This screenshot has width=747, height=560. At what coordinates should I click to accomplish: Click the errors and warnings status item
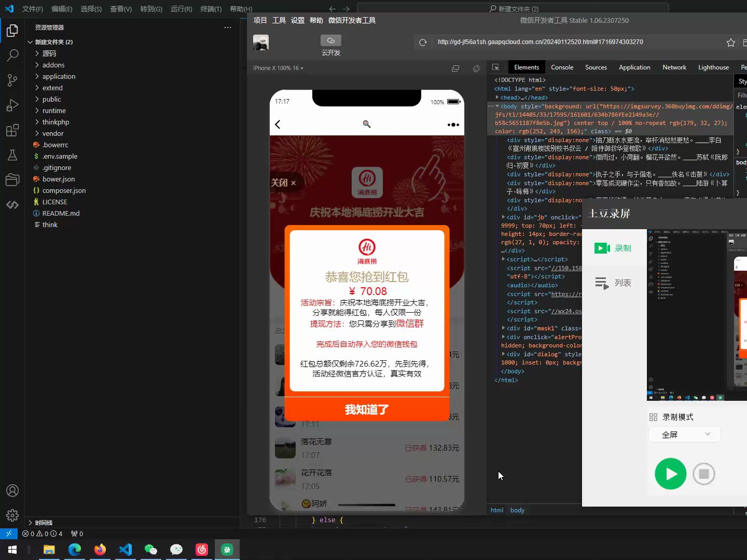[x=42, y=534]
